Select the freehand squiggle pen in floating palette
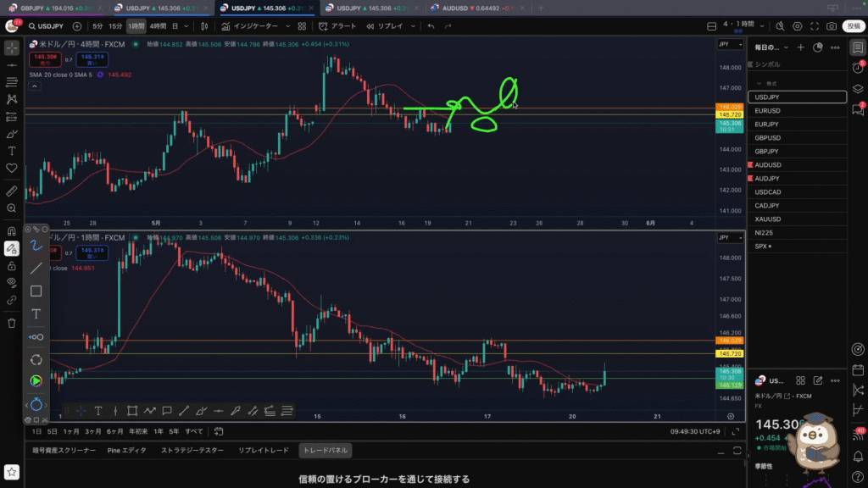The height and width of the screenshot is (488, 868). click(x=36, y=245)
